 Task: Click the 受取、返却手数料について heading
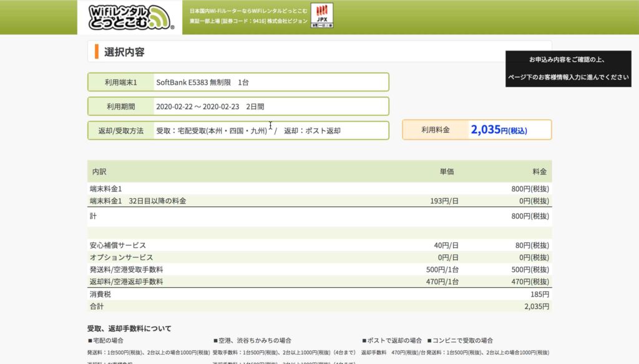pyautogui.click(x=129, y=328)
